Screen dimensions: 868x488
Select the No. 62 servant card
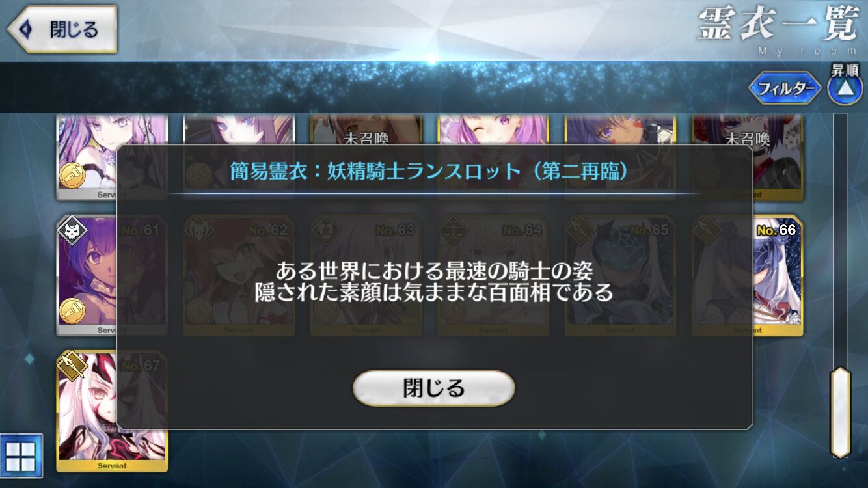tap(239, 276)
